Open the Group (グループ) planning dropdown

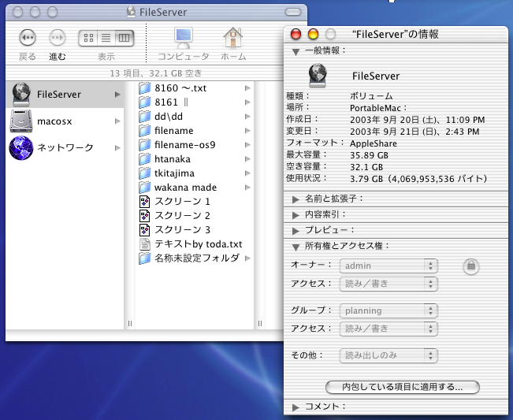tap(388, 310)
